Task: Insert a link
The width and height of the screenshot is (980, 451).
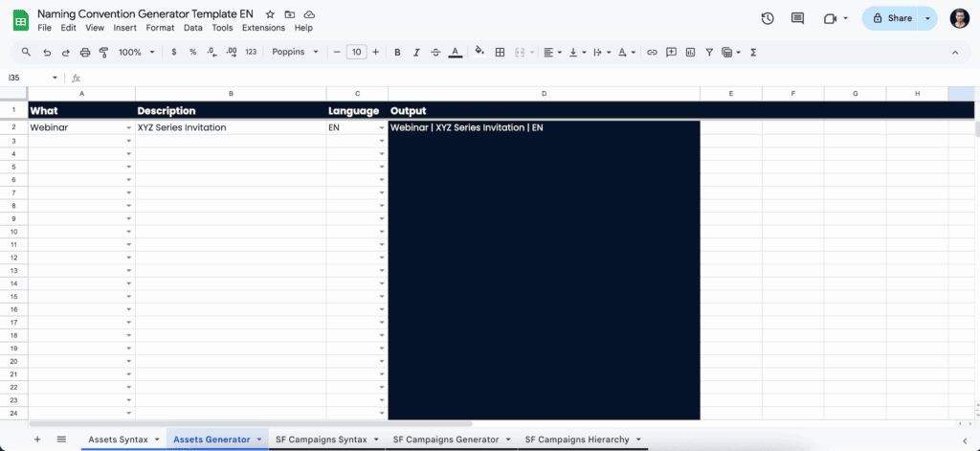Action: [x=652, y=53]
